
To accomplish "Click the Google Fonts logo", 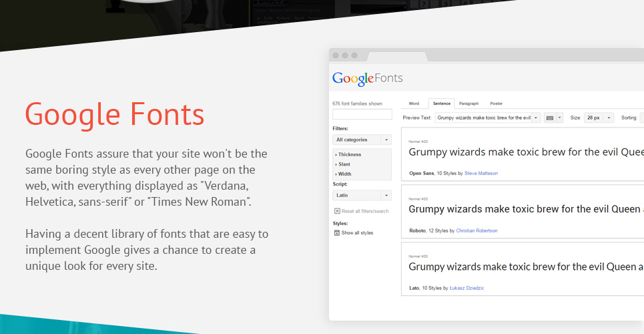I will click(x=368, y=79).
